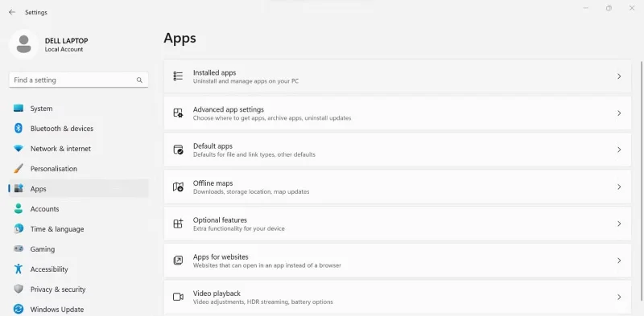The width and height of the screenshot is (644, 316).
Task: Click the Privacy & security shield icon
Action: 19,289
